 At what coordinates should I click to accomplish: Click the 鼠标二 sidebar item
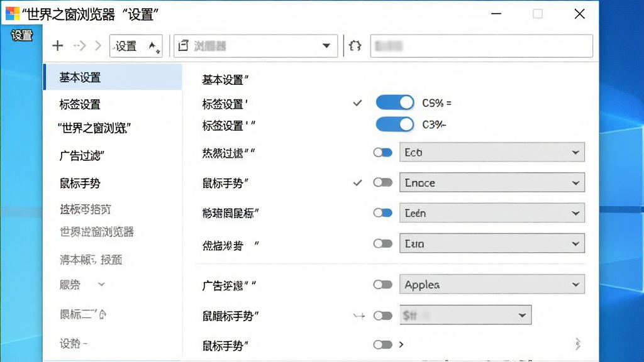point(78,314)
